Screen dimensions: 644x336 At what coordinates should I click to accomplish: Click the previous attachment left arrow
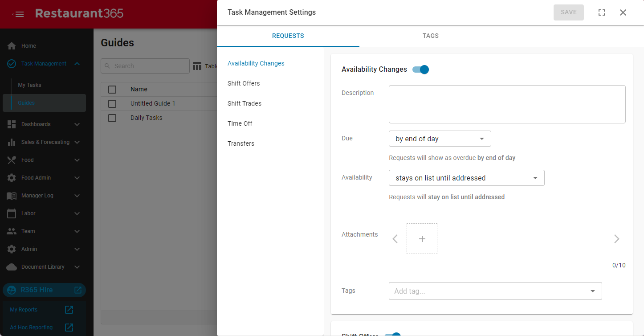[395, 239]
